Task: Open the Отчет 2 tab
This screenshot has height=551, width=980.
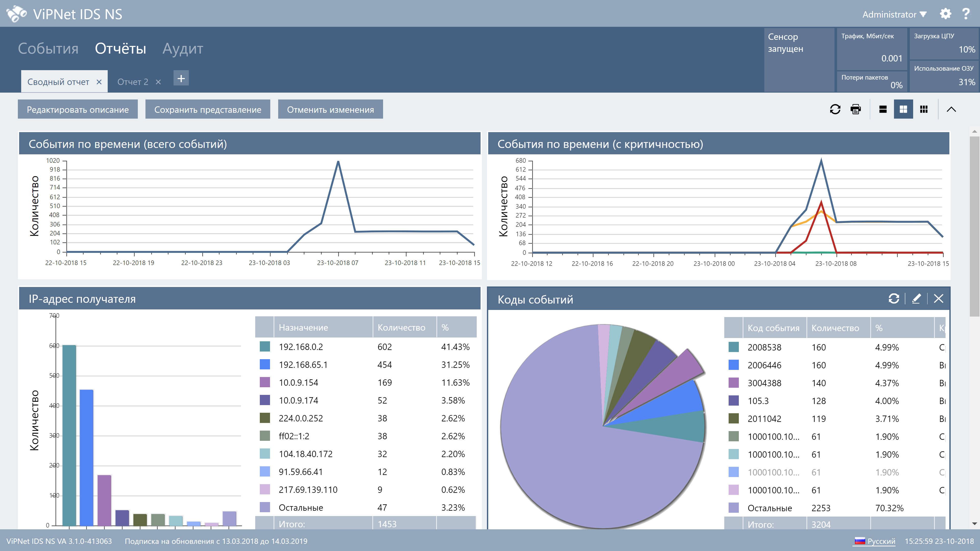Action: pyautogui.click(x=132, y=82)
